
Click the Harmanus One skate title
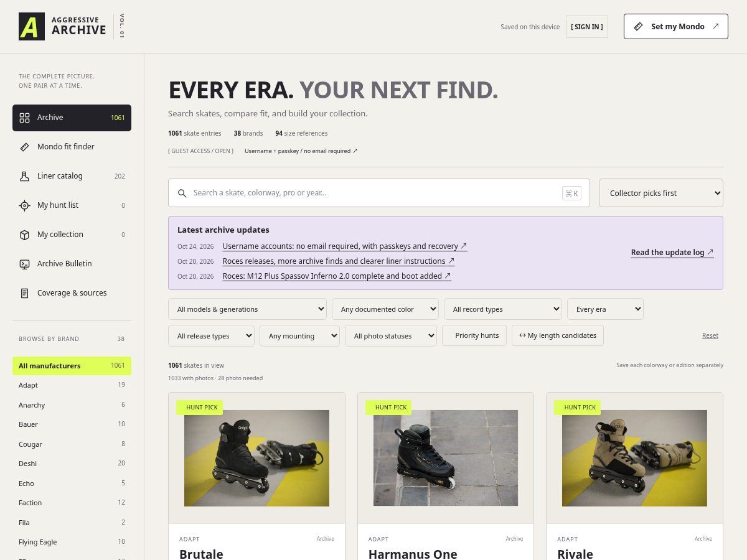(413, 553)
